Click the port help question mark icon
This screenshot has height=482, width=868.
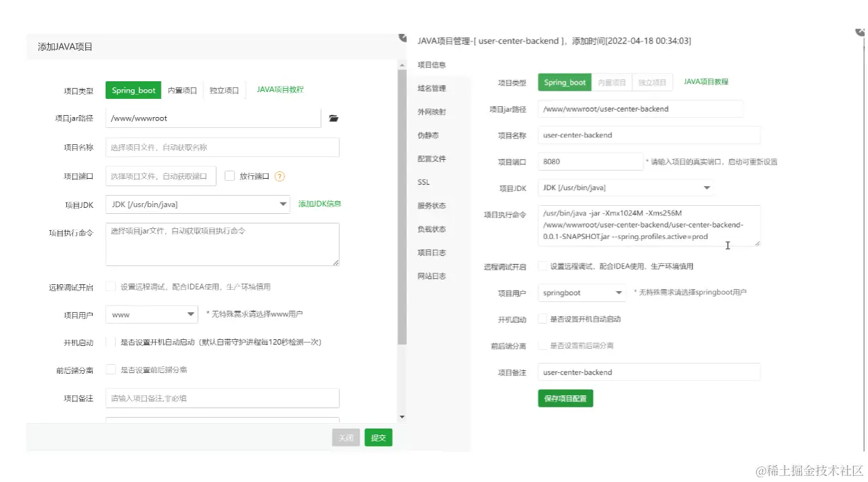point(280,176)
